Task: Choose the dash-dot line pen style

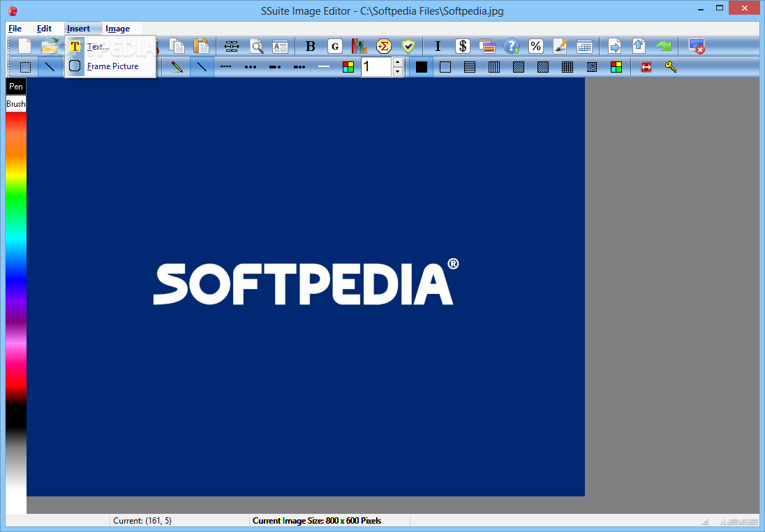Action: [x=275, y=67]
